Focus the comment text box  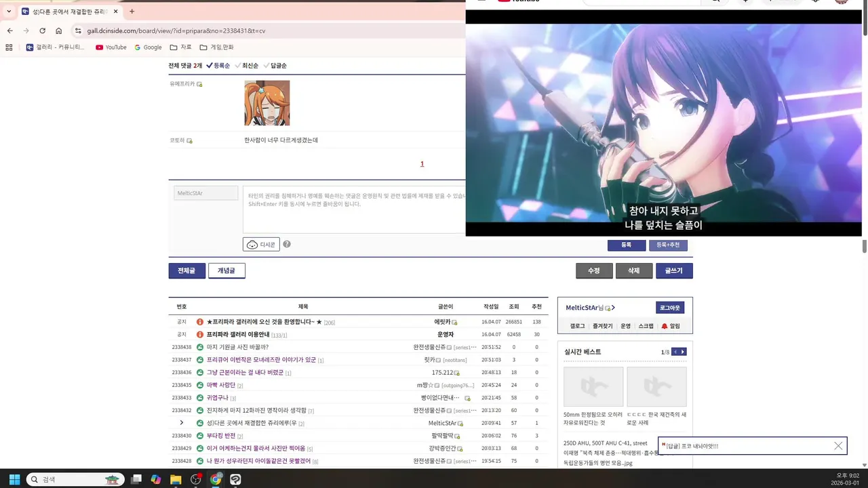coord(354,209)
